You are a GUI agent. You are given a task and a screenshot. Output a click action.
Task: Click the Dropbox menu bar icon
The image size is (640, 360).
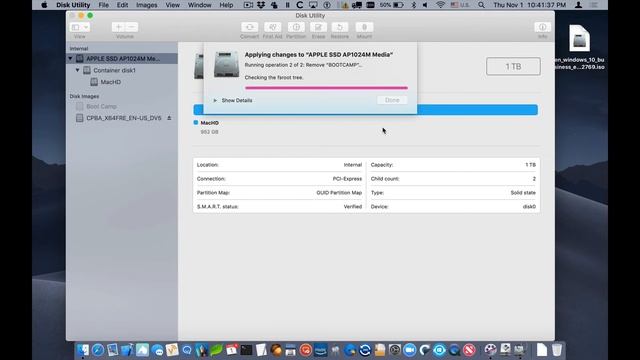pyautogui.click(x=261, y=5)
